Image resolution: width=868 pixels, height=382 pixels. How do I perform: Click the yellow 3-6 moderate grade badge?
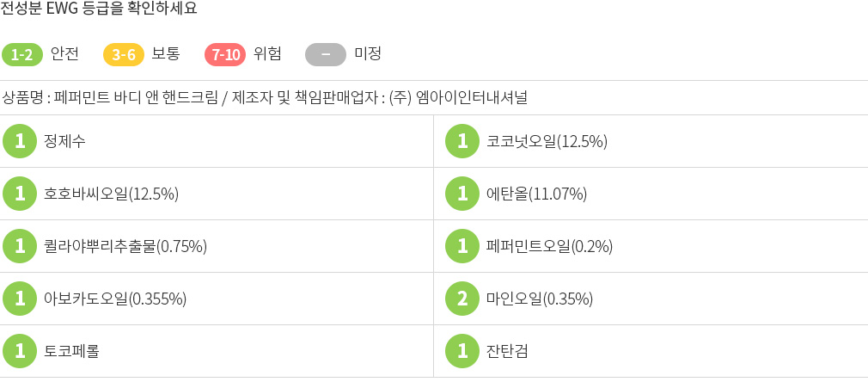(124, 54)
